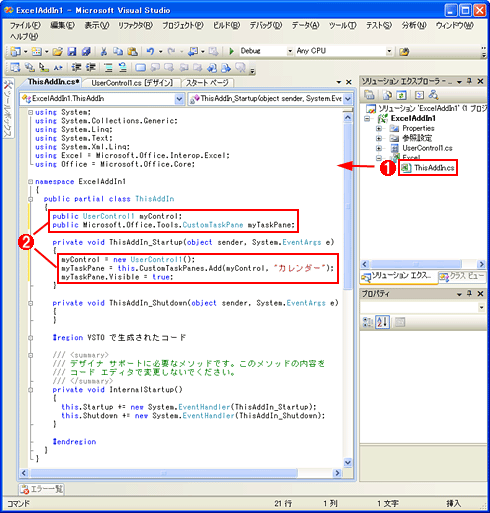This screenshot has height=513, width=490.
Task: Click the Solution Explorer horizontal scrollbar left arrow
Action: pos(365,264)
